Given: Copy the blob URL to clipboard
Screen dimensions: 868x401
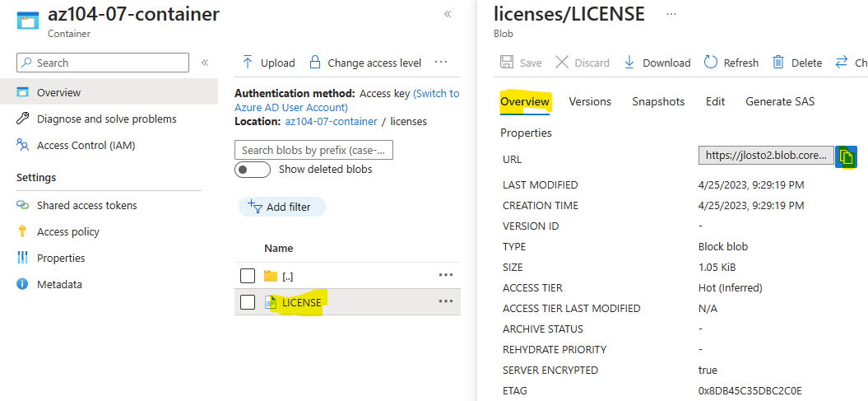Looking at the screenshot, I should pos(846,156).
